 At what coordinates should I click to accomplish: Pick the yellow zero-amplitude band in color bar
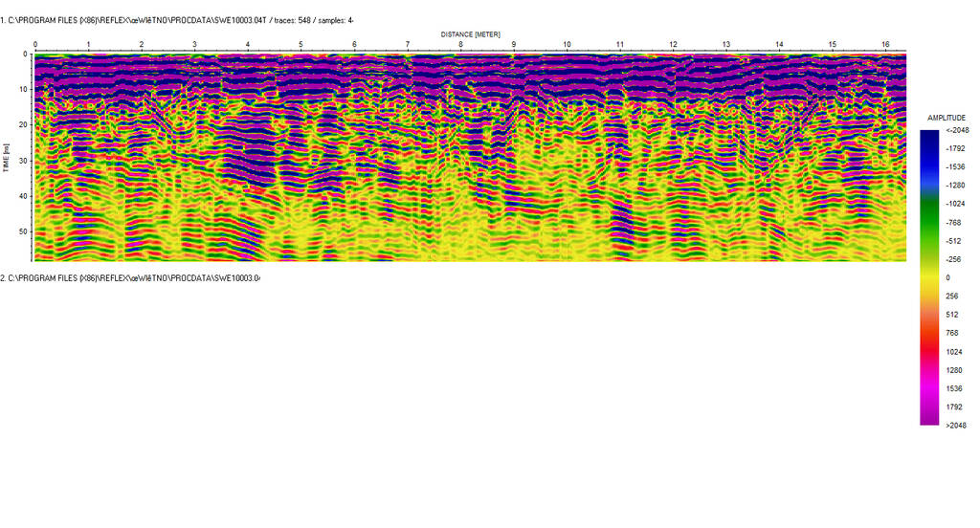(x=929, y=277)
